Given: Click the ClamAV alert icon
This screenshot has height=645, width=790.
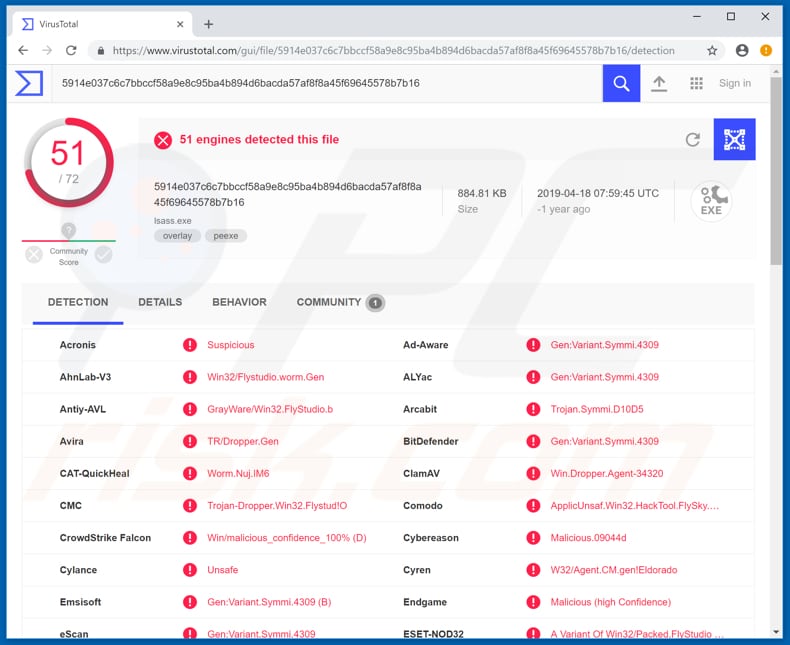Looking at the screenshot, I should pyautogui.click(x=533, y=473).
